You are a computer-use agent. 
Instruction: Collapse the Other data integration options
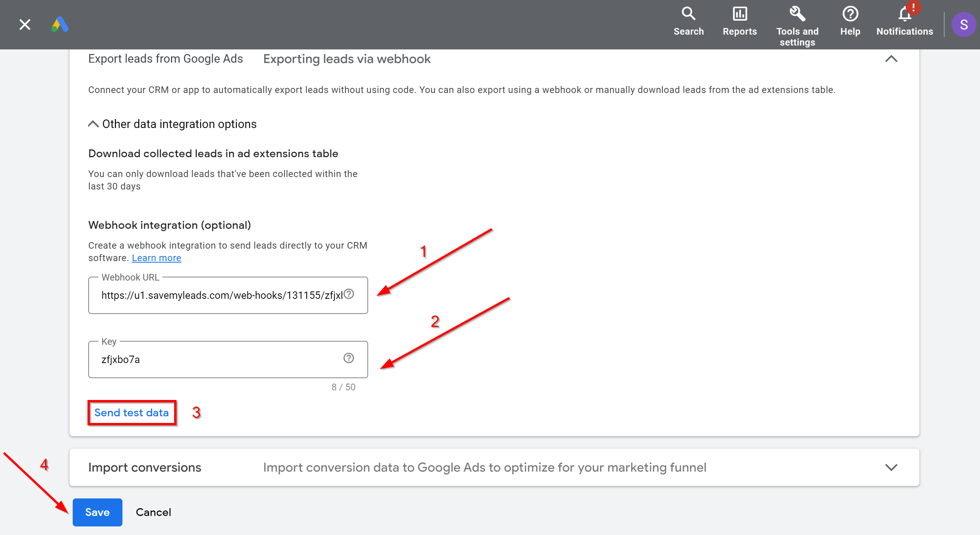click(93, 124)
